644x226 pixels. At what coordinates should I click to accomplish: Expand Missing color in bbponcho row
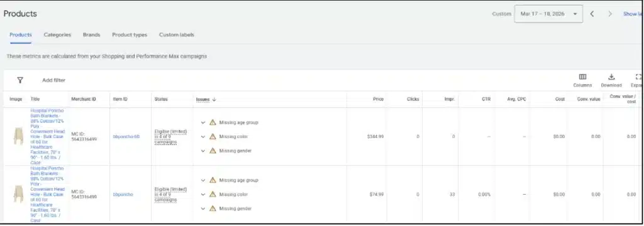point(203,195)
